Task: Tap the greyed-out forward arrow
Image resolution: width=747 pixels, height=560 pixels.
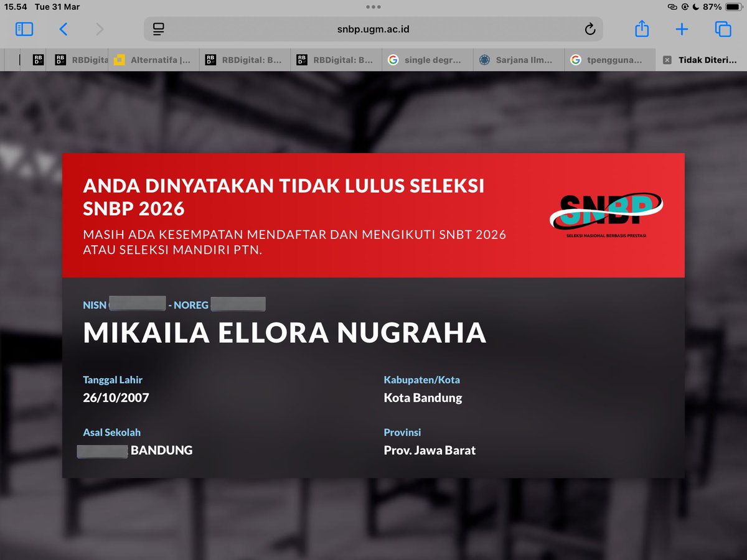Action: (100, 29)
